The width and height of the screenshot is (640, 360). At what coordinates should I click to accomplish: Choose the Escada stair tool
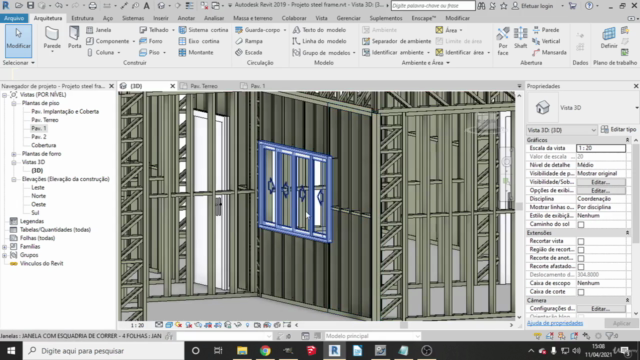[249, 52]
